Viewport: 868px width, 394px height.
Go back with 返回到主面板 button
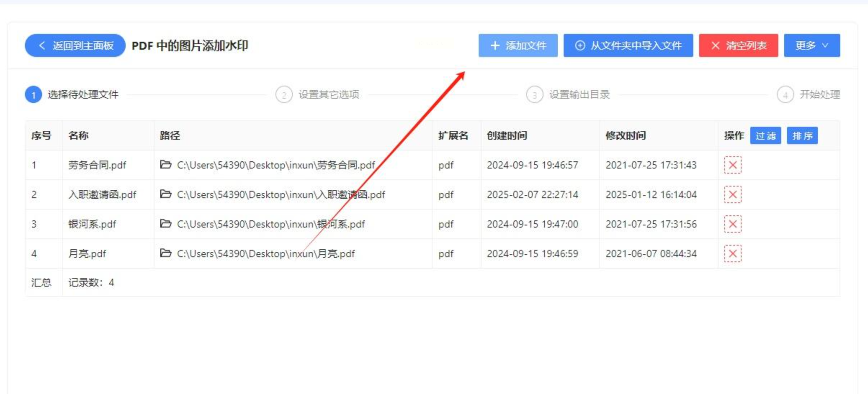pyautogui.click(x=75, y=45)
